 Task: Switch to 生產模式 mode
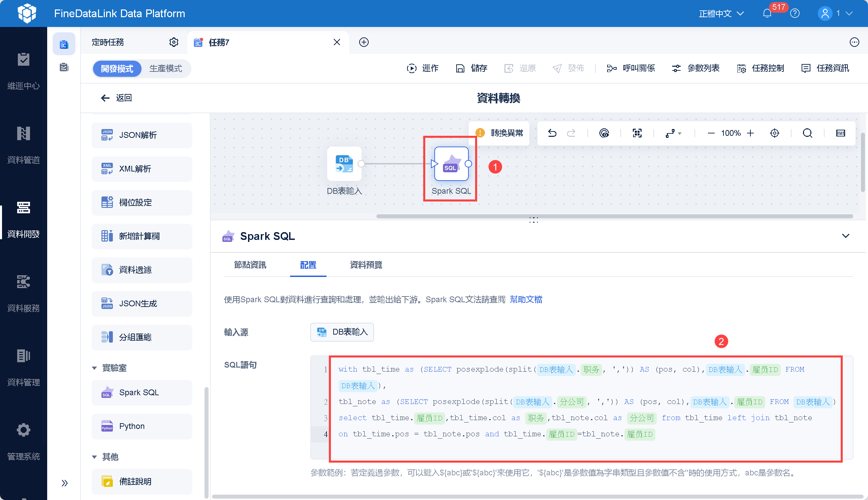[165, 69]
